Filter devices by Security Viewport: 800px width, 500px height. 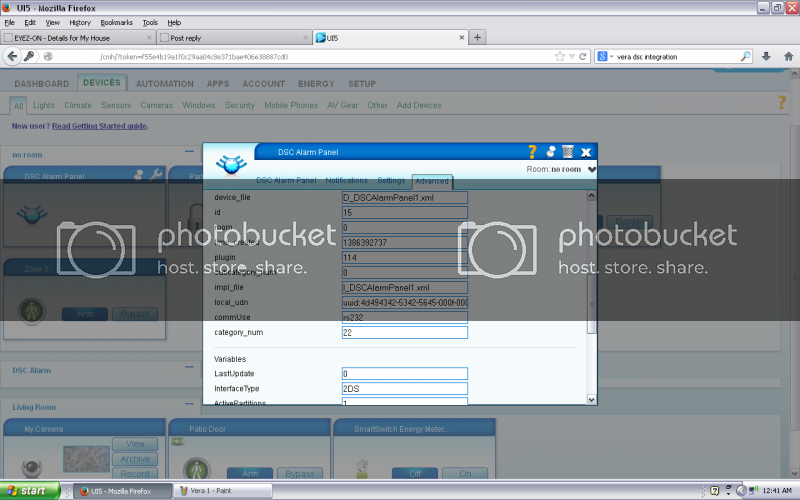[239, 105]
